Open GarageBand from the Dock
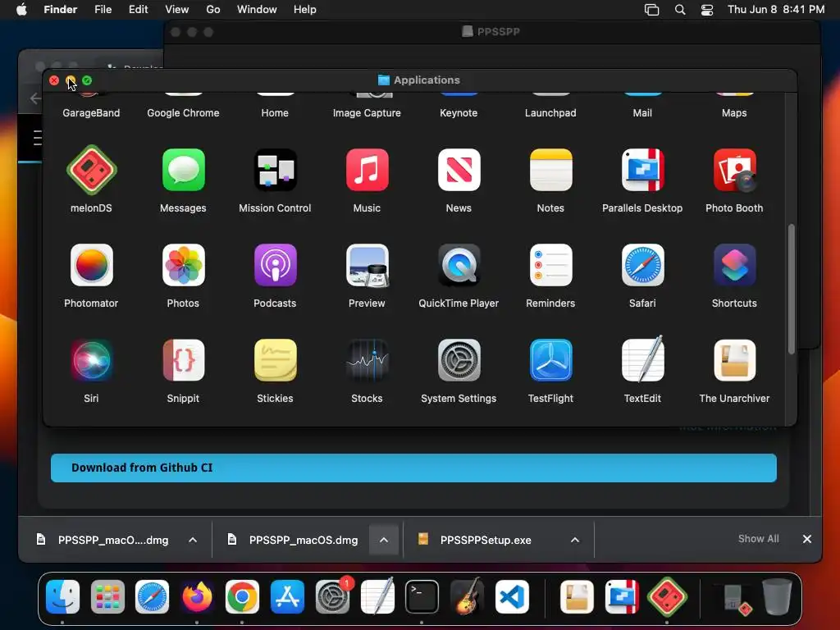 pyautogui.click(x=467, y=596)
